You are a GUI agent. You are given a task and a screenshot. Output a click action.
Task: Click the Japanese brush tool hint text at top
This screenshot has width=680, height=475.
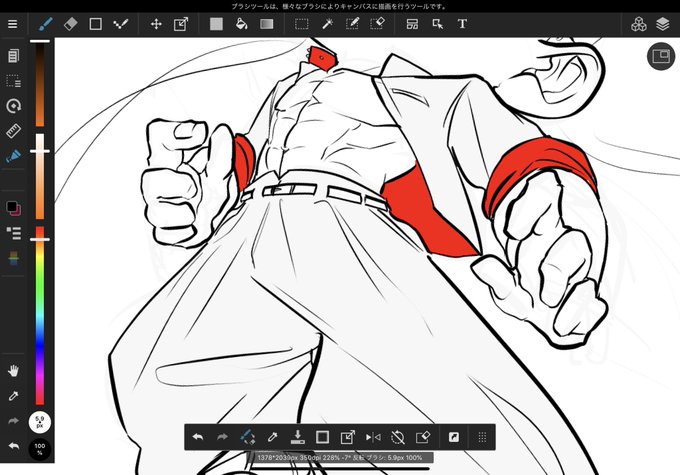339,6
